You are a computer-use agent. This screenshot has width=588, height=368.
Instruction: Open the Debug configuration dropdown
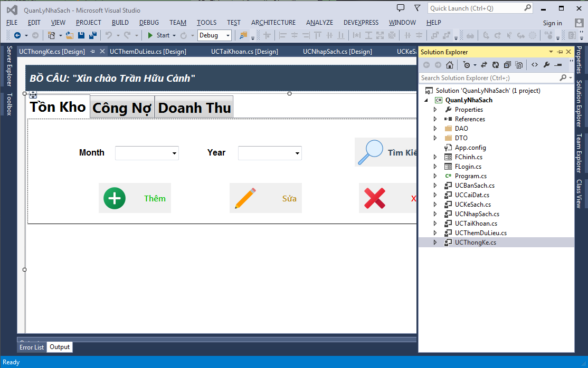(227, 35)
